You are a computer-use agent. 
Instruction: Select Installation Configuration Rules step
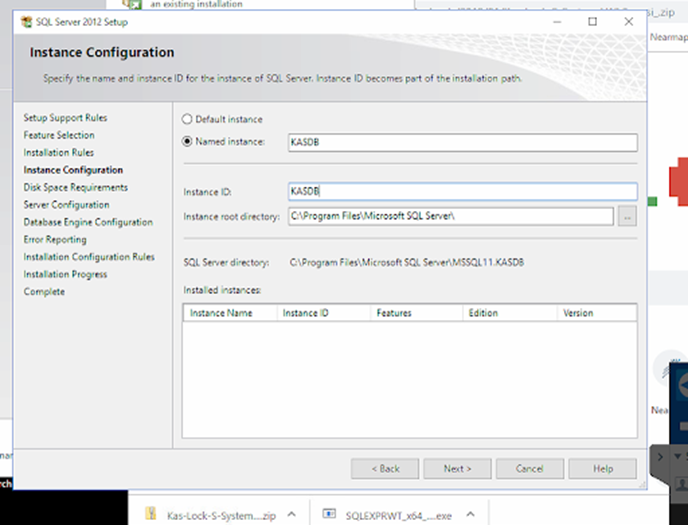point(89,257)
